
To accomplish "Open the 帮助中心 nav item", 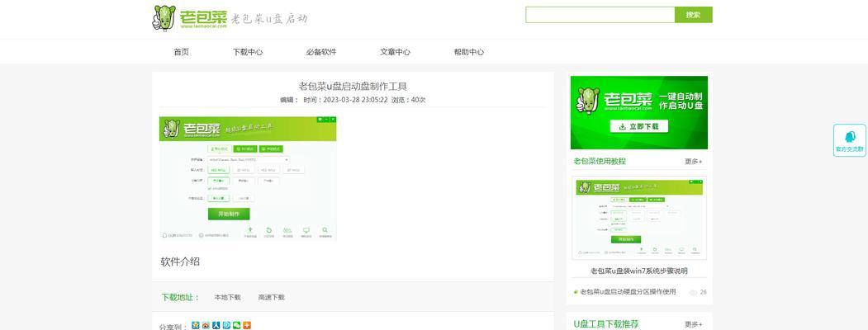I will point(469,52).
